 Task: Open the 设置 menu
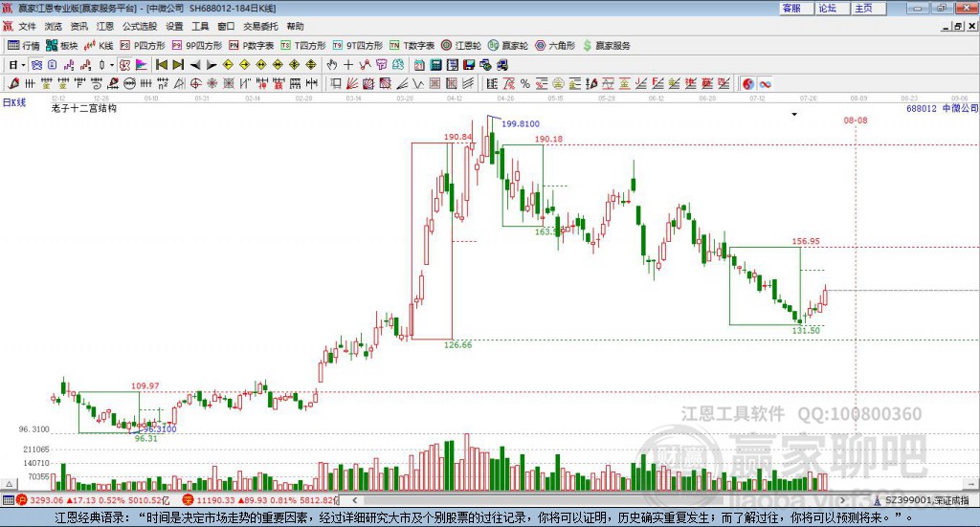pos(174,26)
